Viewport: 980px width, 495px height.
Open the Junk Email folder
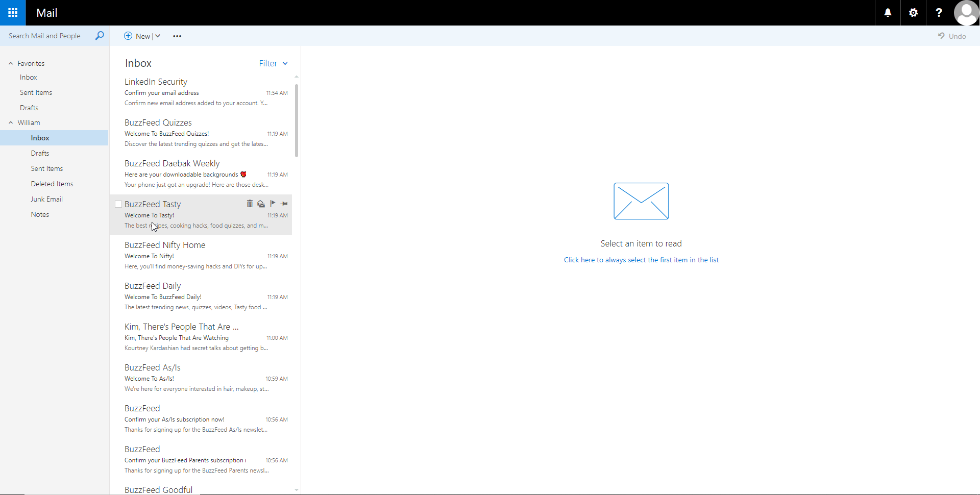[x=47, y=199]
